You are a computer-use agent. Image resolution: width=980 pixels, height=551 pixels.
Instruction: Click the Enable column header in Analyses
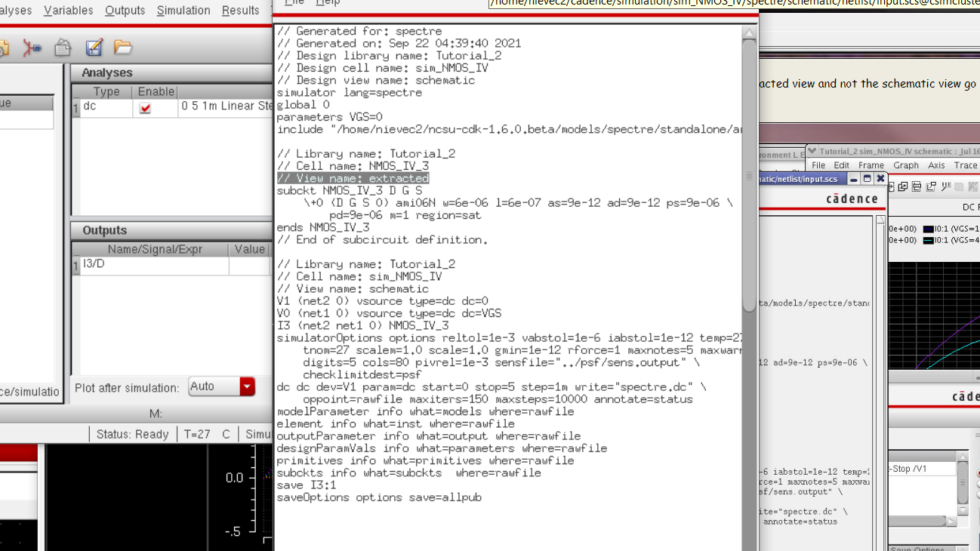point(156,91)
